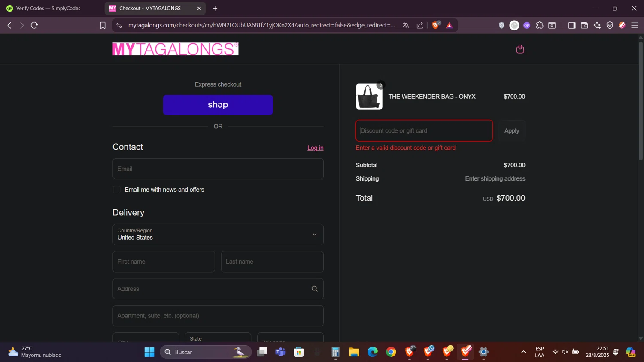Image resolution: width=644 pixels, height=362 pixels.
Task: Go back to the previous page
Action: [9, 25]
